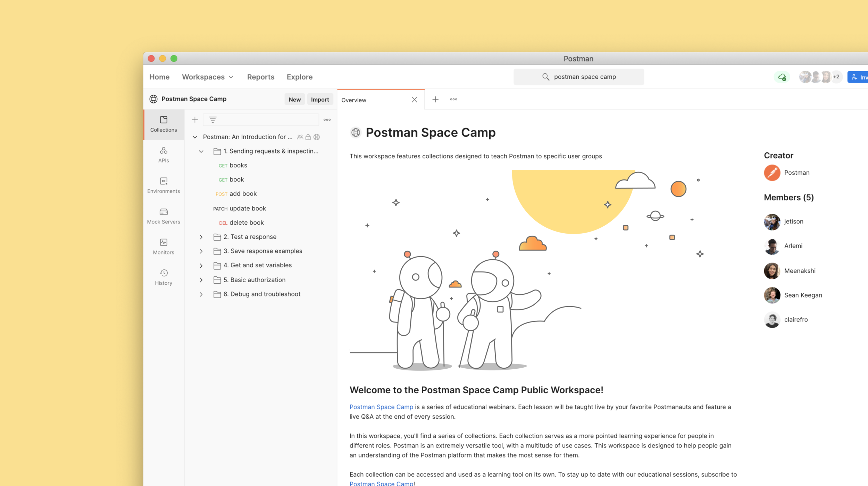Click the plus icon to create collection

pos(195,120)
